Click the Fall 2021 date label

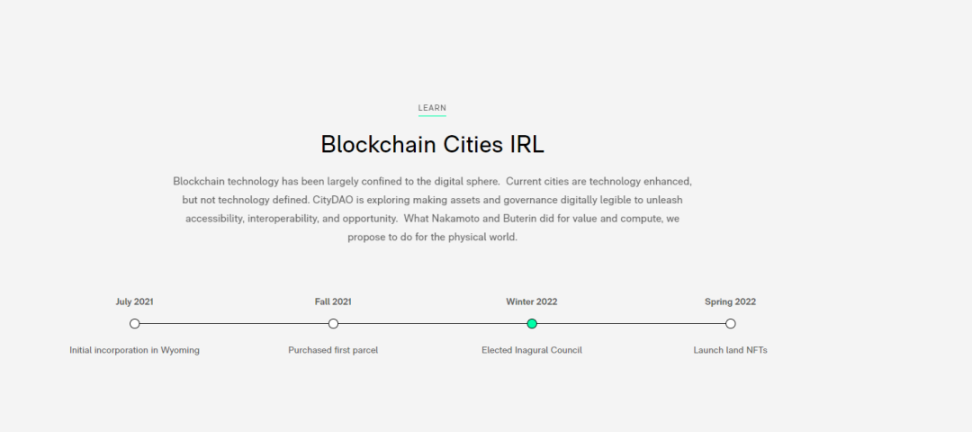click(x=333, y=302)
